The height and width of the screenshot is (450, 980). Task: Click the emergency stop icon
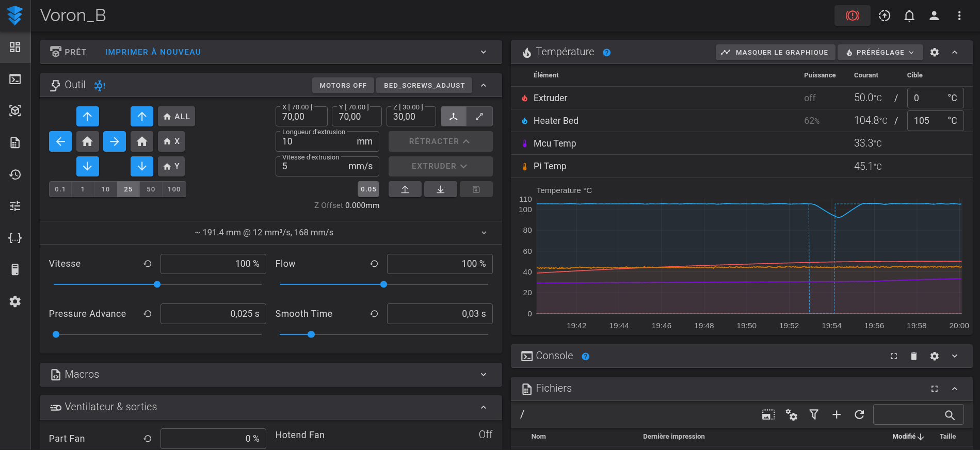click(x=852, y=15)
